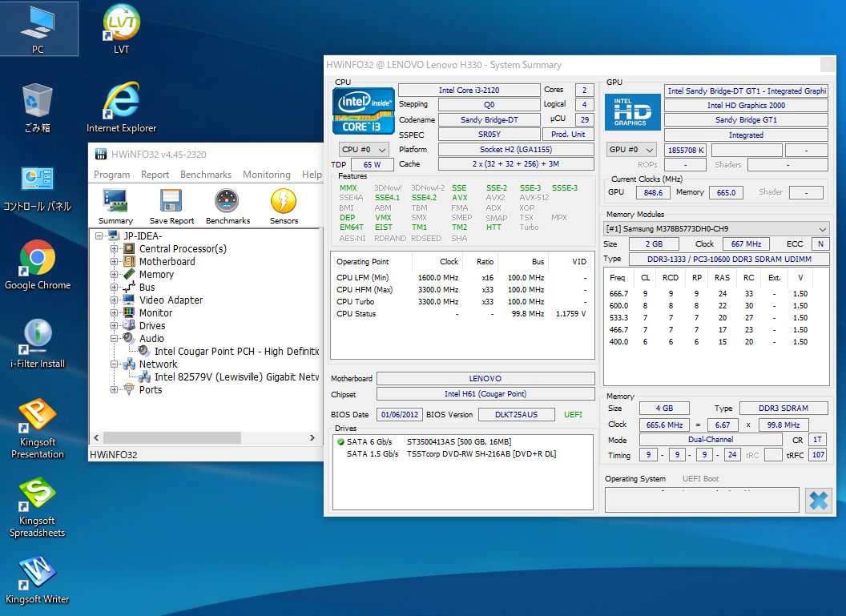The width and height of the screenshot is (846, 616).
Task: Click the HWiNFO32 v4.45 title bar icon
Action: pos(101,155)
